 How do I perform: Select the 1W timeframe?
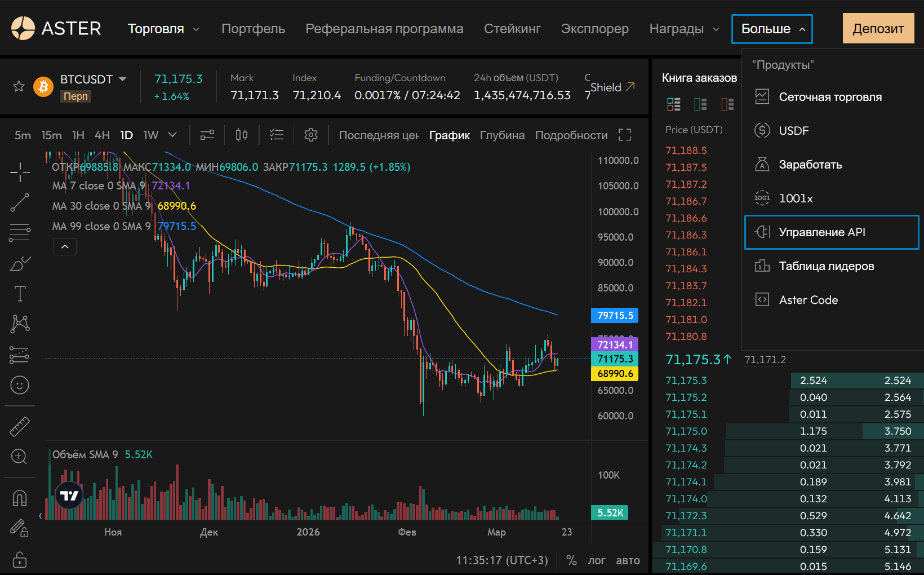tap(151, 135)
